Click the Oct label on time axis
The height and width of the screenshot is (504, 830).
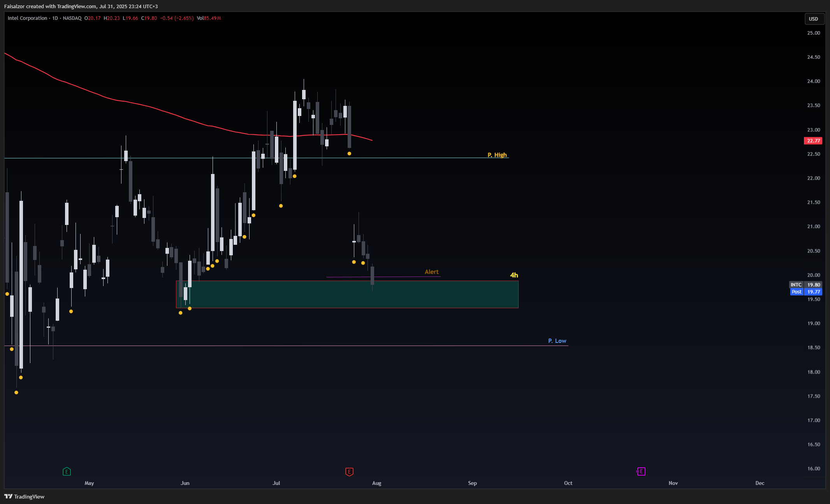(x=568, y=483)
